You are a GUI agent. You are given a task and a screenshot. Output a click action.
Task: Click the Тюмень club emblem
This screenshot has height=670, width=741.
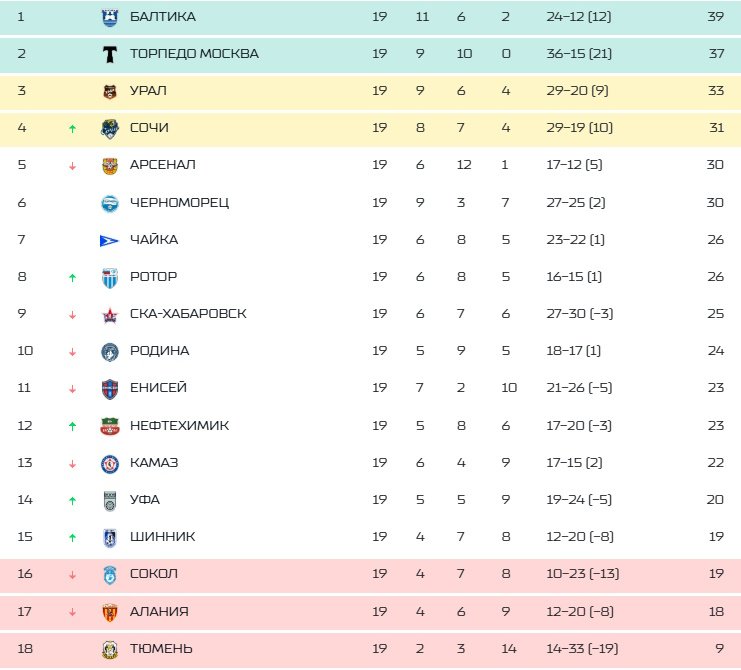click(x=110, y=649)
